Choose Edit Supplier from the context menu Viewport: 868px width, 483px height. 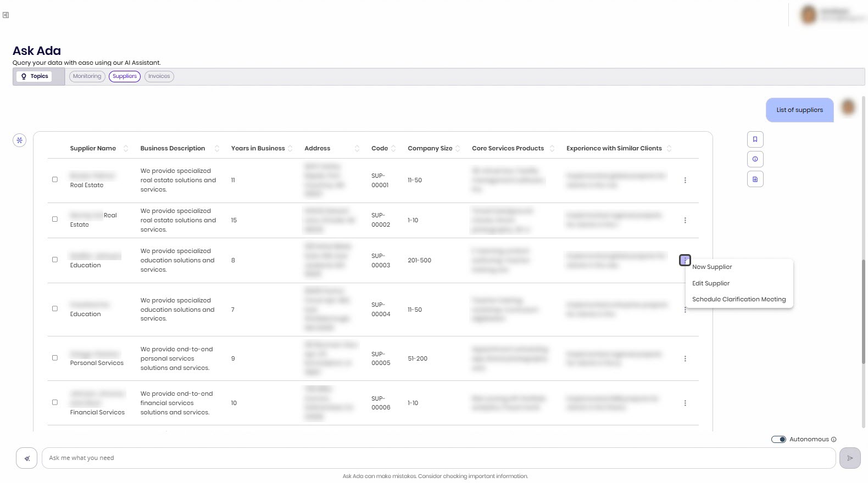[711, 284]
